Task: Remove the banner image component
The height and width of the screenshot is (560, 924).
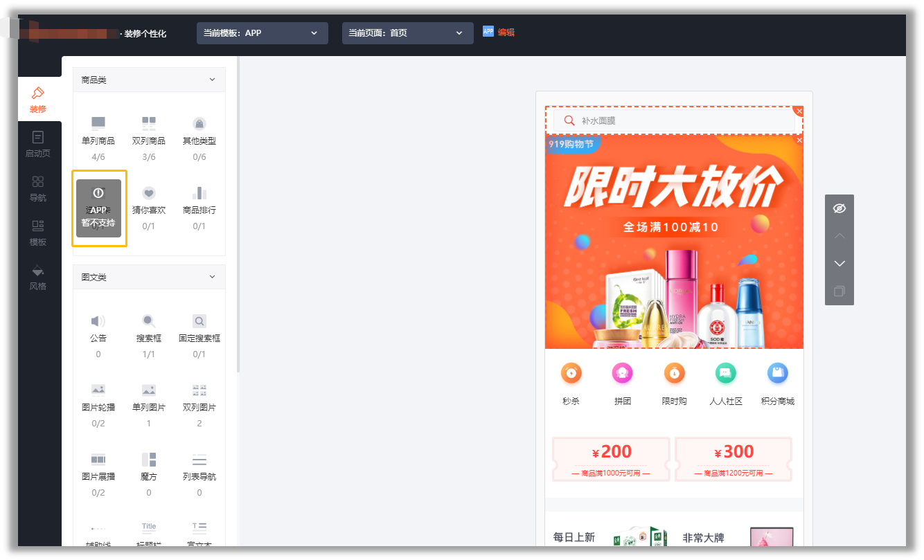Action: coord(799,140)
